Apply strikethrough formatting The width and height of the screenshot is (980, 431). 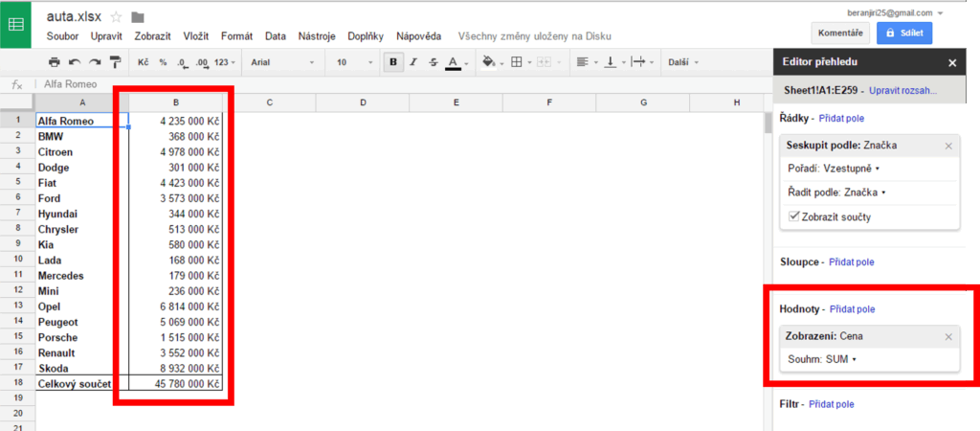point(434,62)
